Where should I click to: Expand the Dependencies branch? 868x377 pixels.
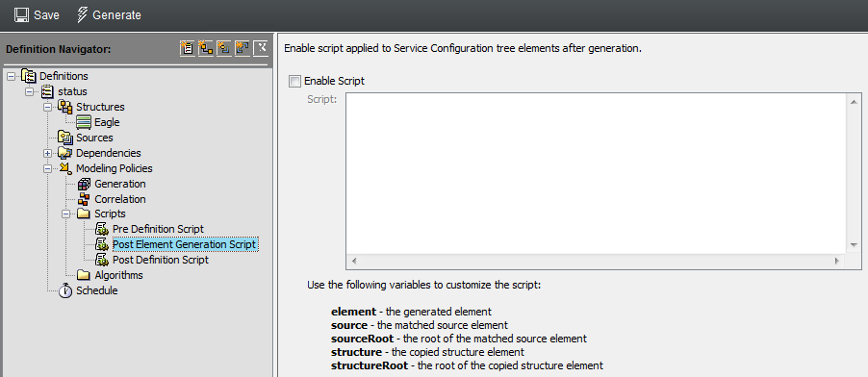47,153
